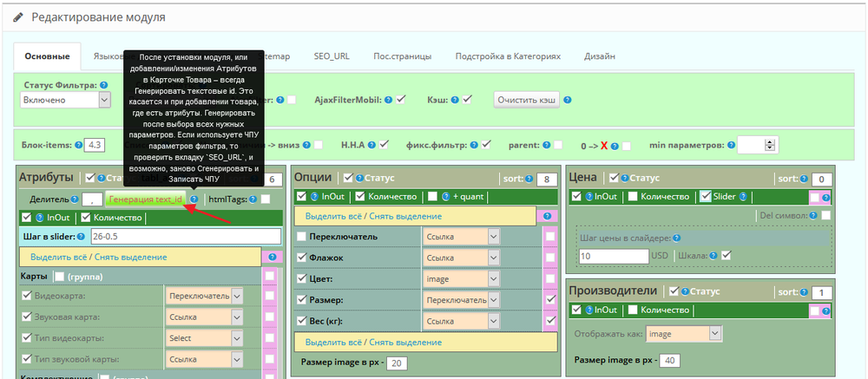868x379 pixels.
Task: Enable the htmlTags checkbox
Action: (266, 199)
